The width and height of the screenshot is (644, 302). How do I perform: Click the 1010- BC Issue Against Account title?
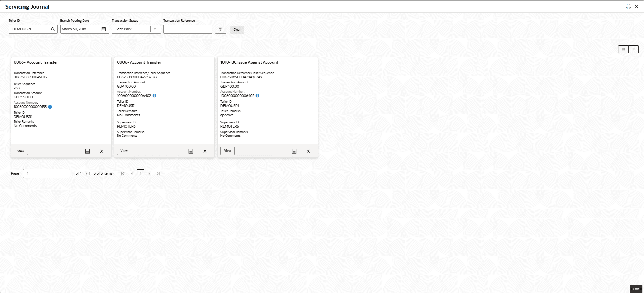coord(249,62)
